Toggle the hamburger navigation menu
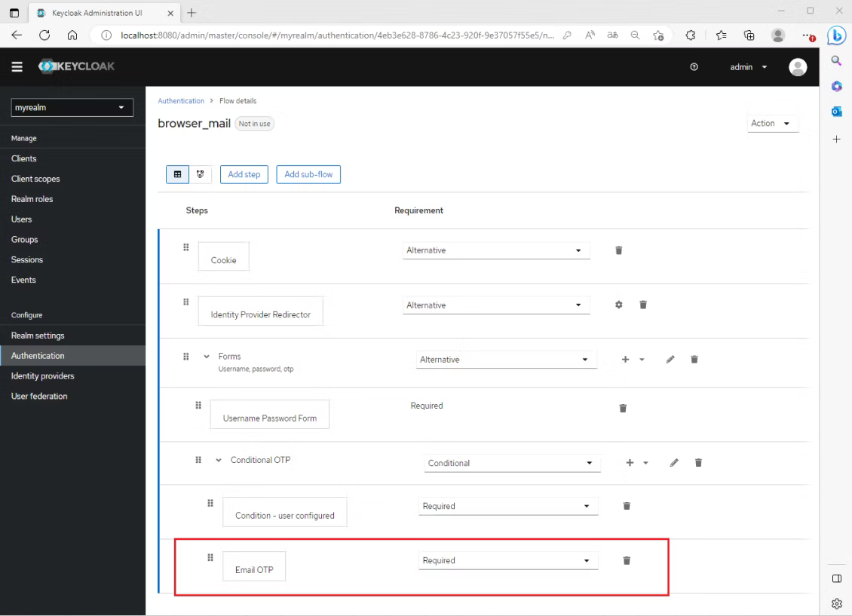The image size is (852, 616). (x=17, y=67)
